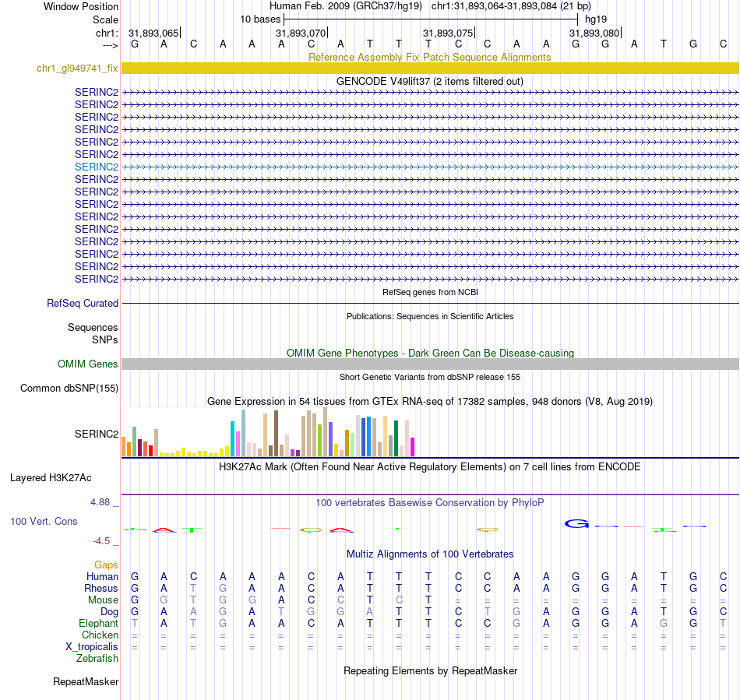Screen dimensions: 740x700
Task: Open Multiz Alignments of 100 Vertebrates title
Action: pos(430,554)
